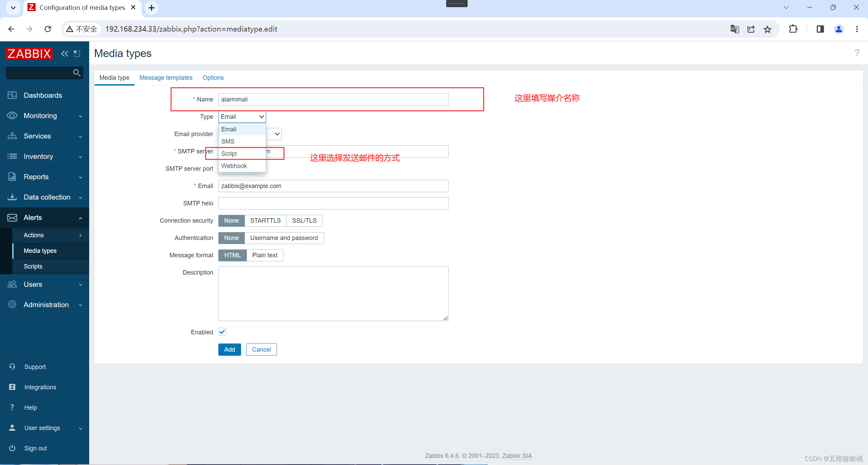Select None for Authentication
Viewport: 868px width, 465px height.
click(232, 238)
